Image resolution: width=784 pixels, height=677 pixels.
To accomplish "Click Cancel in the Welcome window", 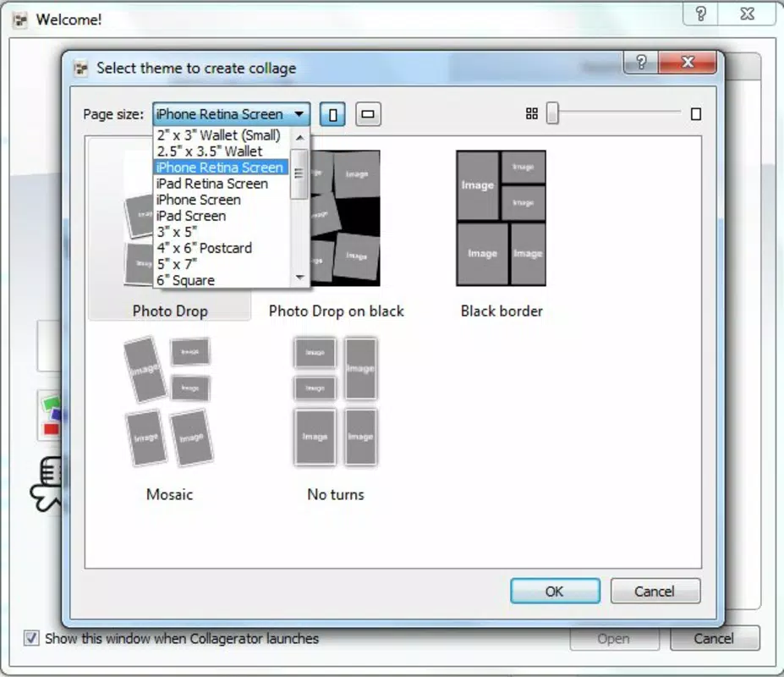I will click(714, 638).
